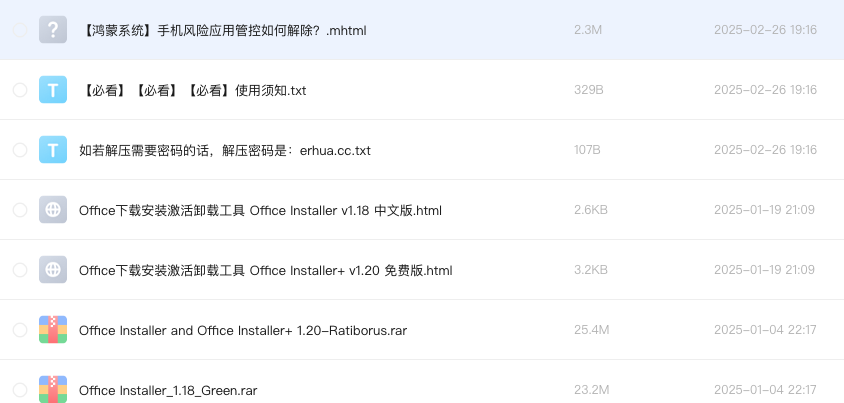Tick the checkbox of 1.20-Ratiborus.rar
Screen dimensions: 844x403
[x=20, y=330]
